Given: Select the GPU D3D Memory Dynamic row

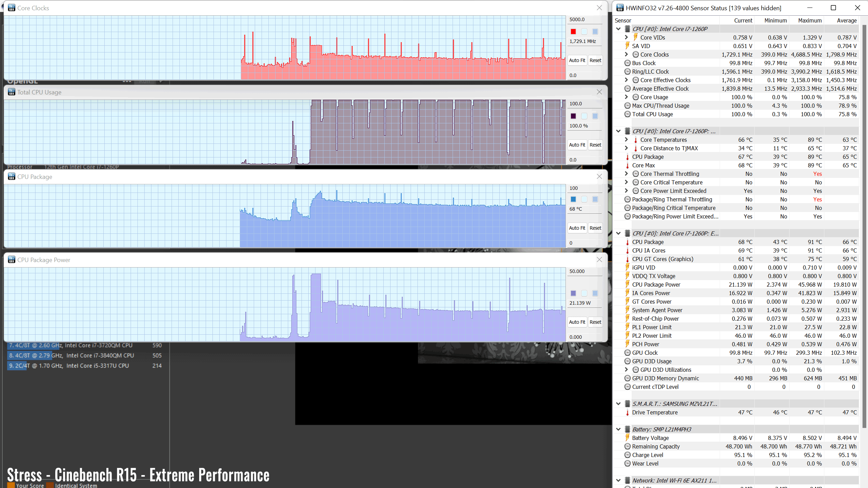Looking at the screenshot, I should 737,378.
